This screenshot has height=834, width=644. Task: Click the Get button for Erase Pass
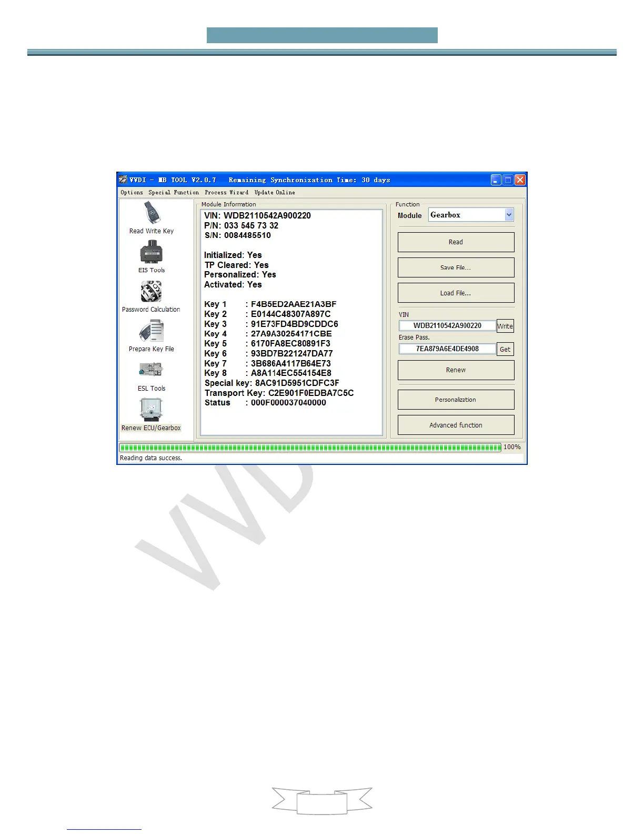tap(505, 349)
